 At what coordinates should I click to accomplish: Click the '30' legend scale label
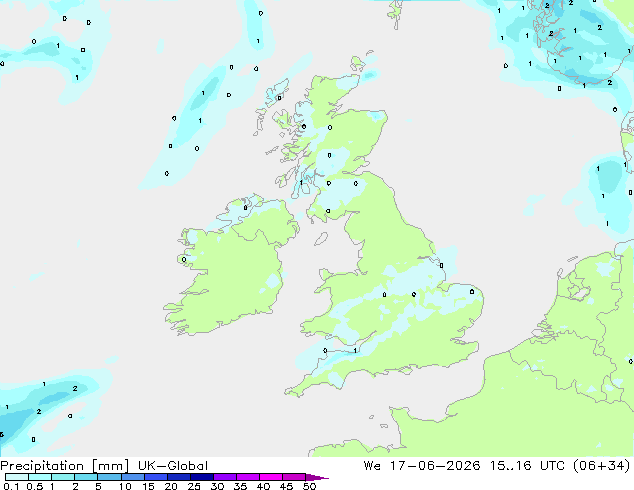coord(217,486)
